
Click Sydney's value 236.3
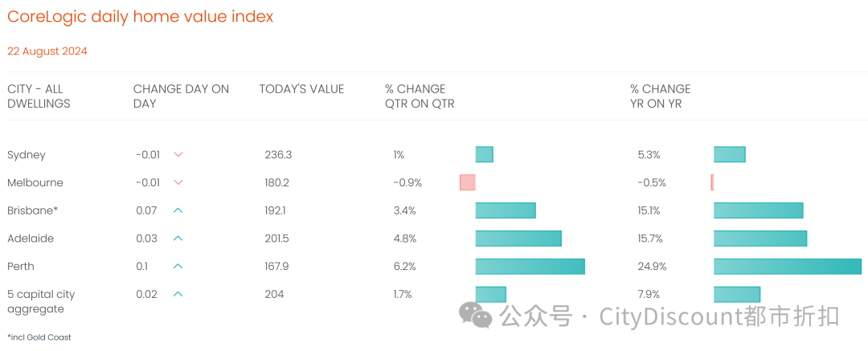(x=278, y=154)
